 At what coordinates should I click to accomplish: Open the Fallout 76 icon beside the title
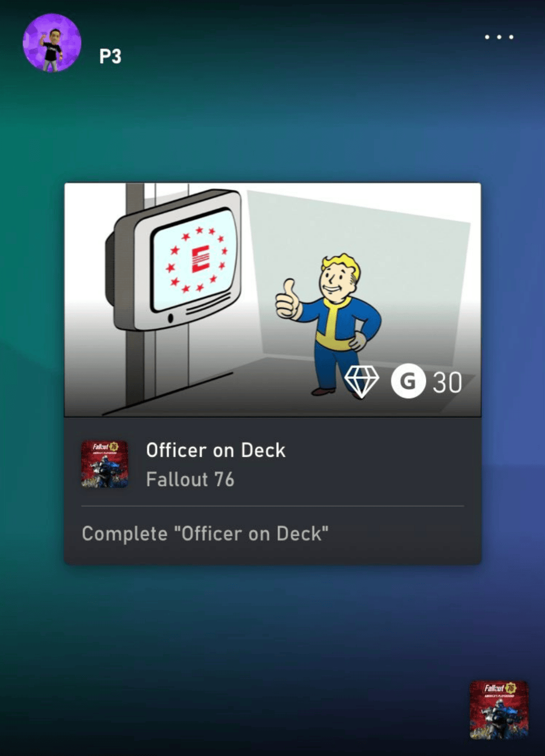click(x=104, y=464)
